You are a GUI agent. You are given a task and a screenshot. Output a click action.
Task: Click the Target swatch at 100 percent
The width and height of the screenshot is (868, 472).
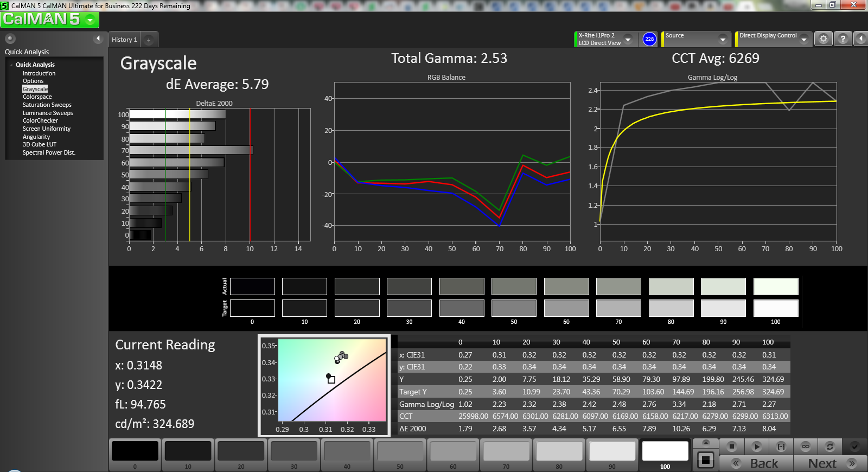(776, 308)
